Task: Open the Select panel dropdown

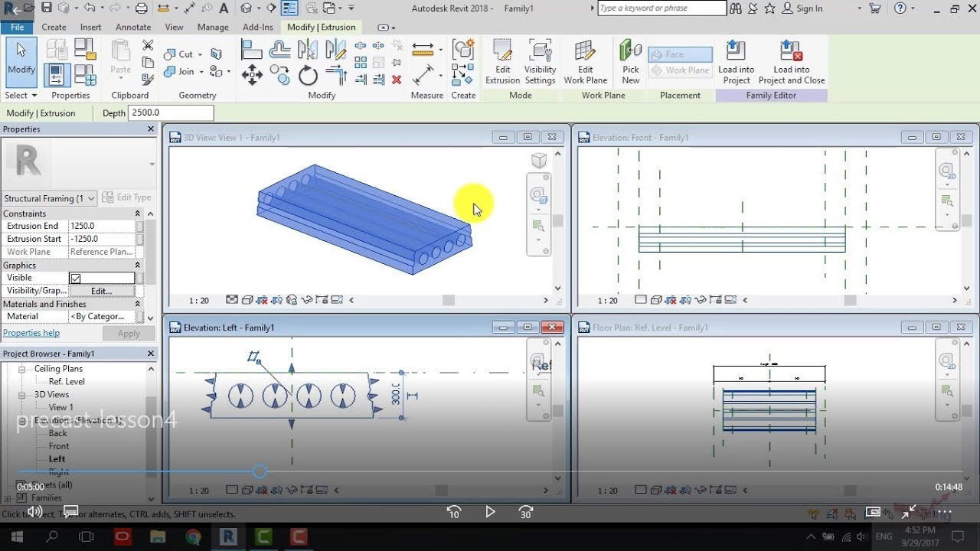Action: point(21,96)
